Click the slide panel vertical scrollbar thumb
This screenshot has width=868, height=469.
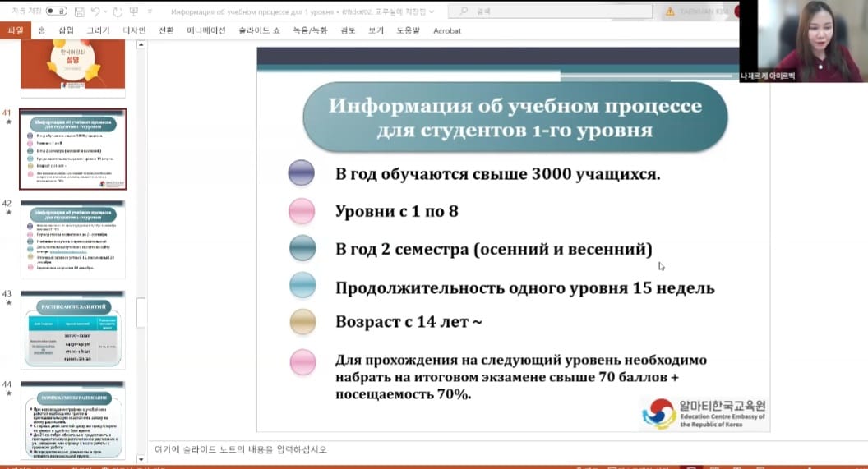141,312
